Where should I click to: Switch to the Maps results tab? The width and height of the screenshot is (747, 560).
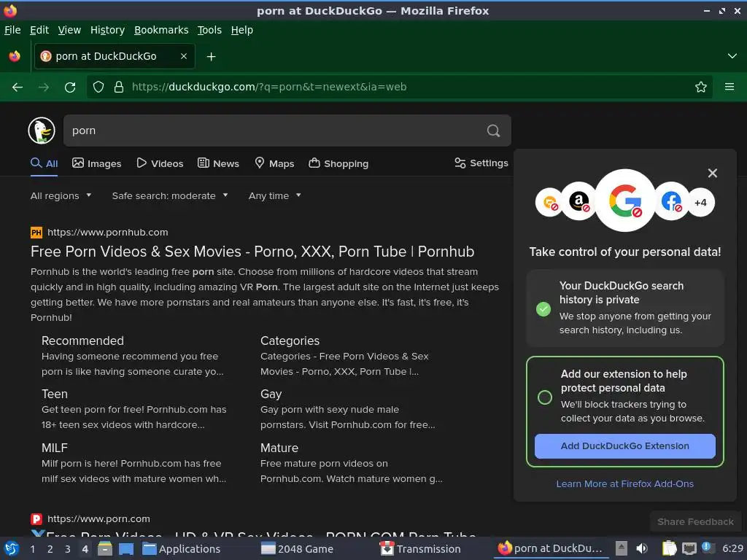(x=274, y=164)
